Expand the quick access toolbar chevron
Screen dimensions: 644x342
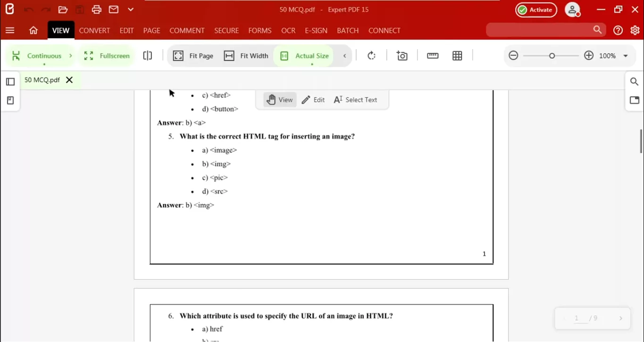pos(130,9)
